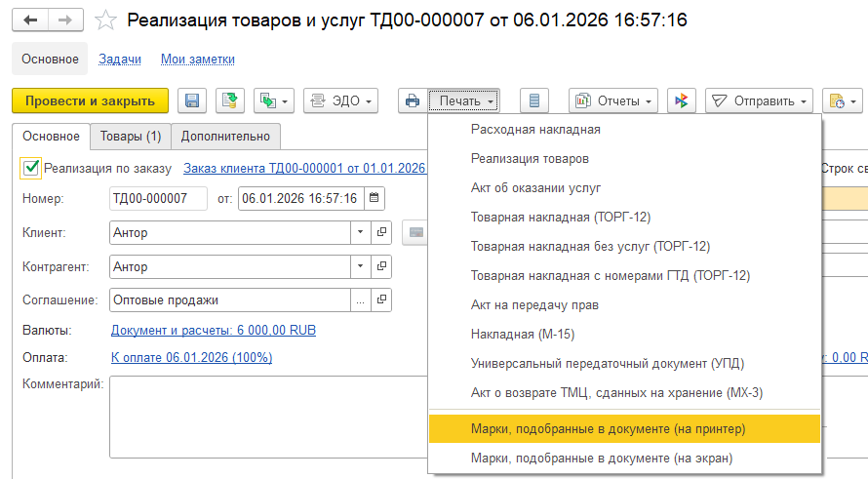Open the Отчеты dropdown
Screen dimensions: 868x479
click(613, 100)
